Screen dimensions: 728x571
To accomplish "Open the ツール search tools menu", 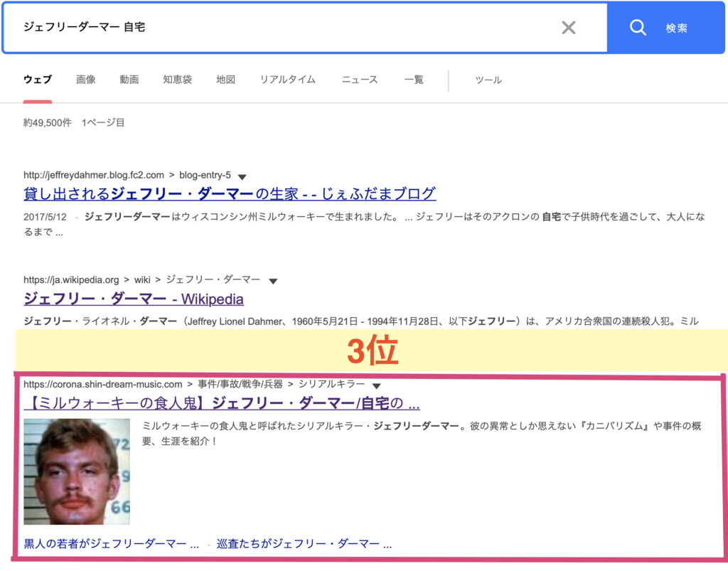I will click(x=488, y=80).
